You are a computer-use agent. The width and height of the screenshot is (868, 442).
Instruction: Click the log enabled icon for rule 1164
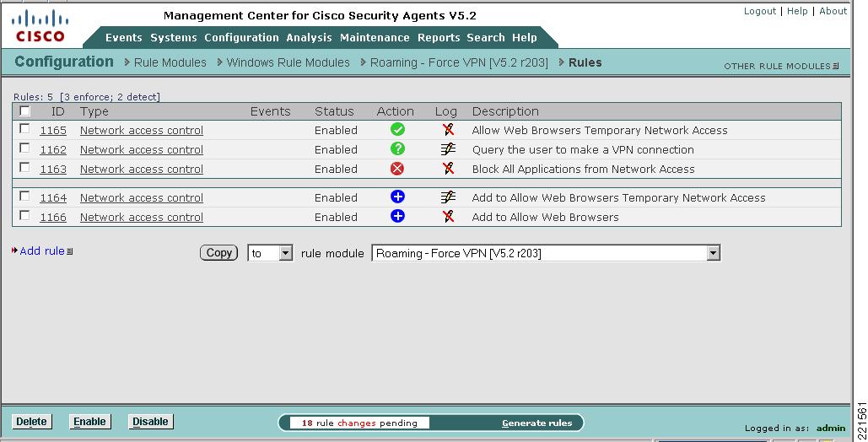tap(449, 197)
